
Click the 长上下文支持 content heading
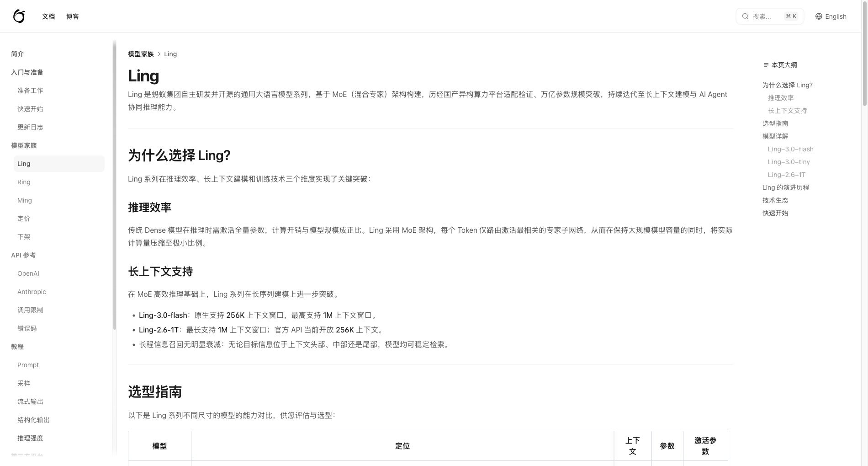[x=160, y=272]
